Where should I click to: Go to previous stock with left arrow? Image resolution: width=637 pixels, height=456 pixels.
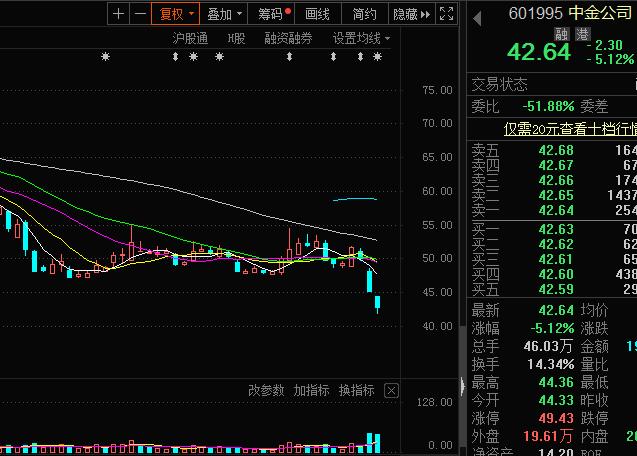[477, 18]
